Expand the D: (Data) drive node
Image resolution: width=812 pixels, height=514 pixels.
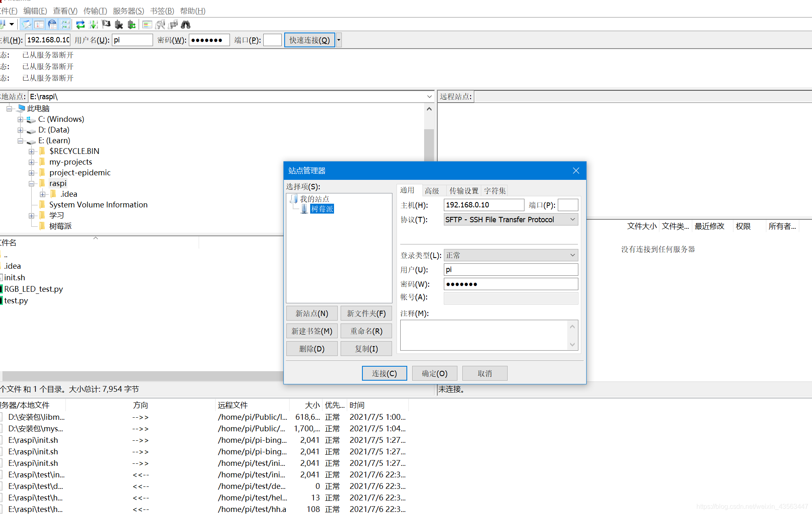(20, 130)
